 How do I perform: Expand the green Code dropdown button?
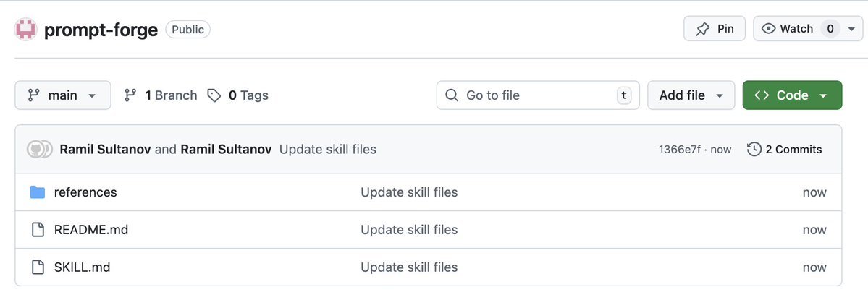click(792, 95)
